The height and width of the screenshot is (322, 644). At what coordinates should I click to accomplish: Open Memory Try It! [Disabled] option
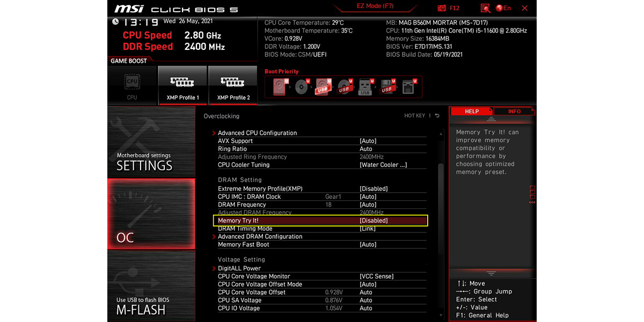[320, 221]
